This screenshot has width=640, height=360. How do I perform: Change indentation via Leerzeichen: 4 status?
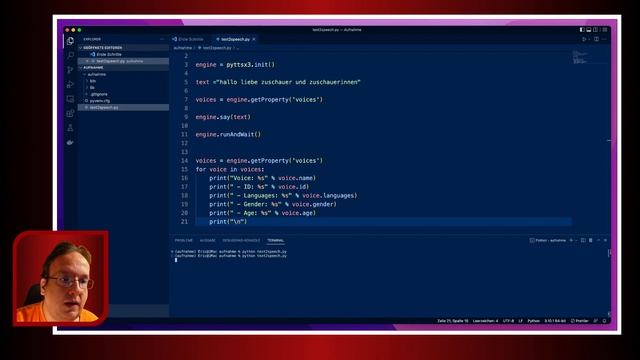(x=485, y=321)
